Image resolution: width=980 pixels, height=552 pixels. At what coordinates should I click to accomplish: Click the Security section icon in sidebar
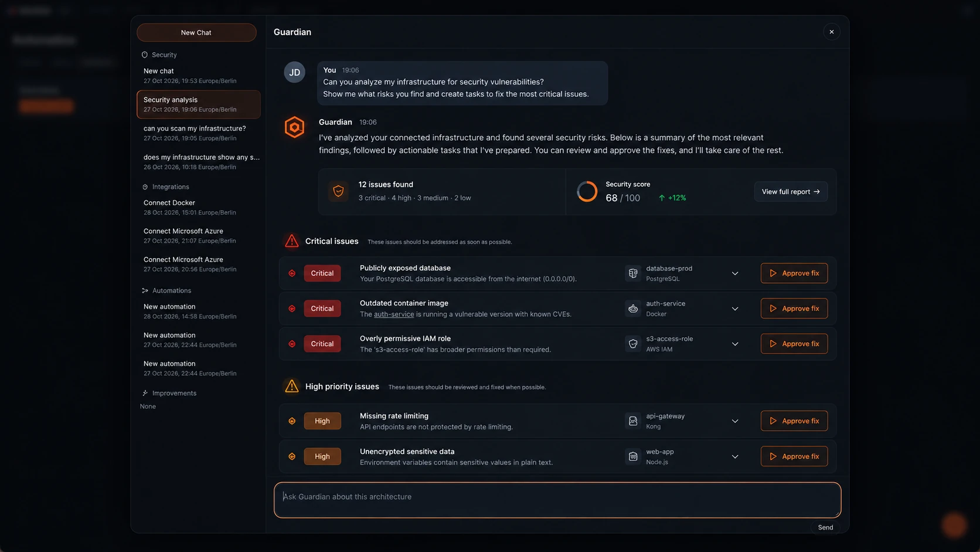(145, 55)
